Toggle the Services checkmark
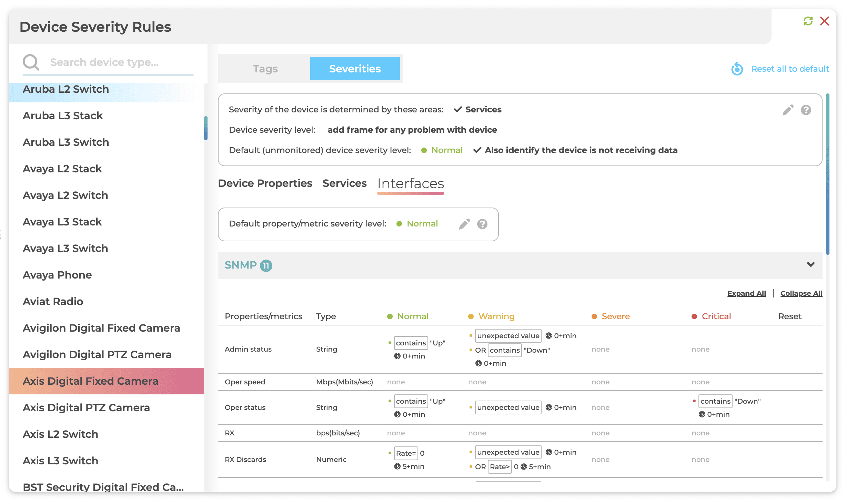 pyautogui.click(x=457, y=110)
